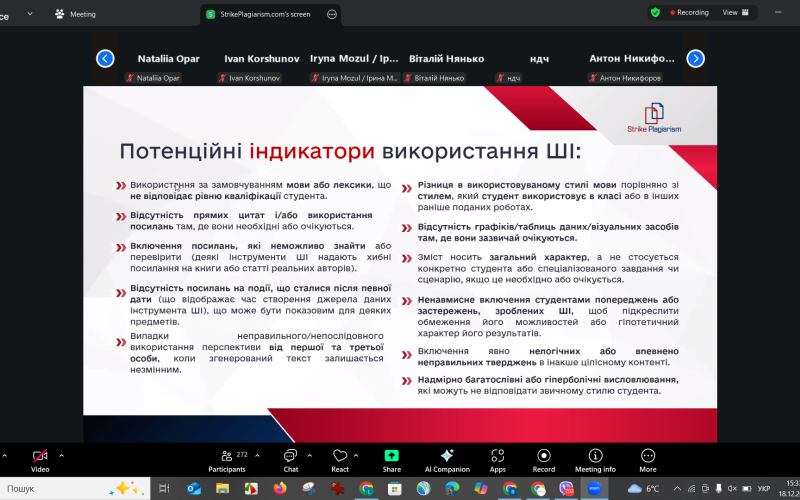Open the Zoom Apps menu
This screenshot has height=500, width=800.
point(497,457)
